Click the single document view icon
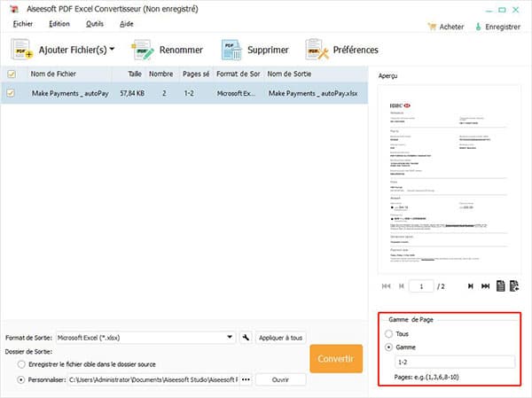532x398 pixels. coord(500,286)
